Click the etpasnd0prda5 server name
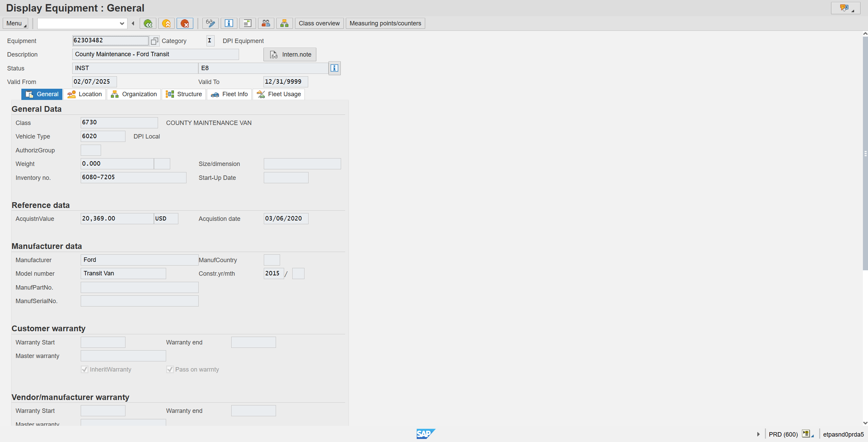Viewport: 868px width, 442px height. tap(843, 434)
